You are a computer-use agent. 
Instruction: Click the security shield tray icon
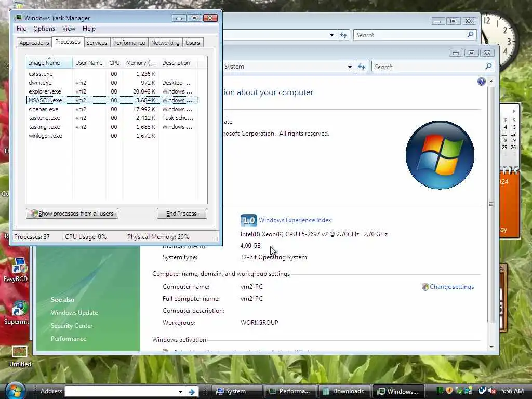point(449,391)
